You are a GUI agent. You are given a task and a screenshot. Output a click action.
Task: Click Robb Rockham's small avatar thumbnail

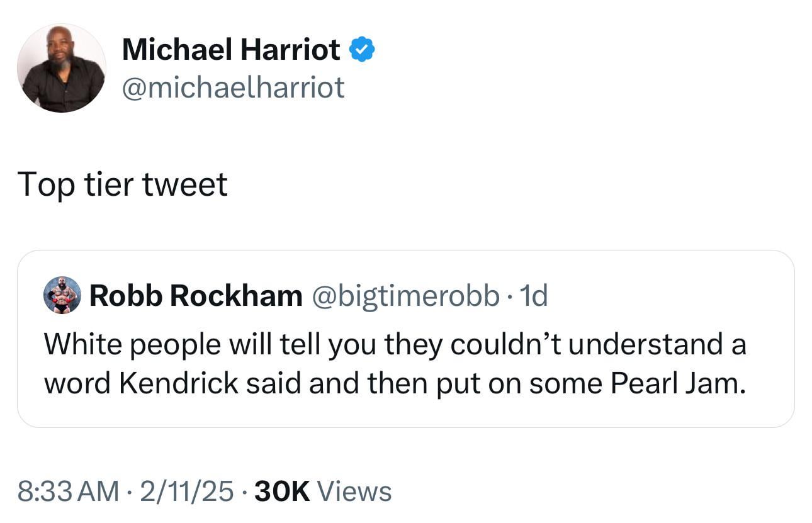click(x=61, y=295)
